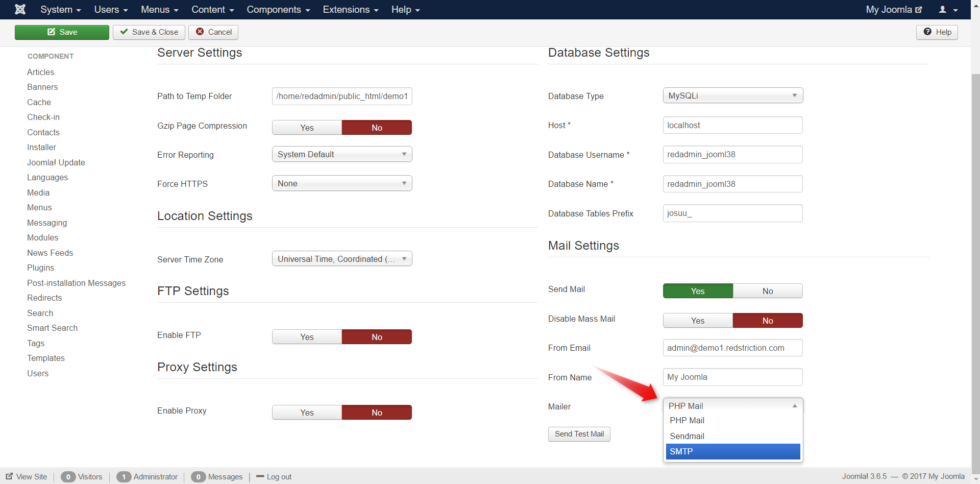The height and width of the screenshot is (484, 980).
Task: Click the Joomla logo icon
Action: (20, 9)
